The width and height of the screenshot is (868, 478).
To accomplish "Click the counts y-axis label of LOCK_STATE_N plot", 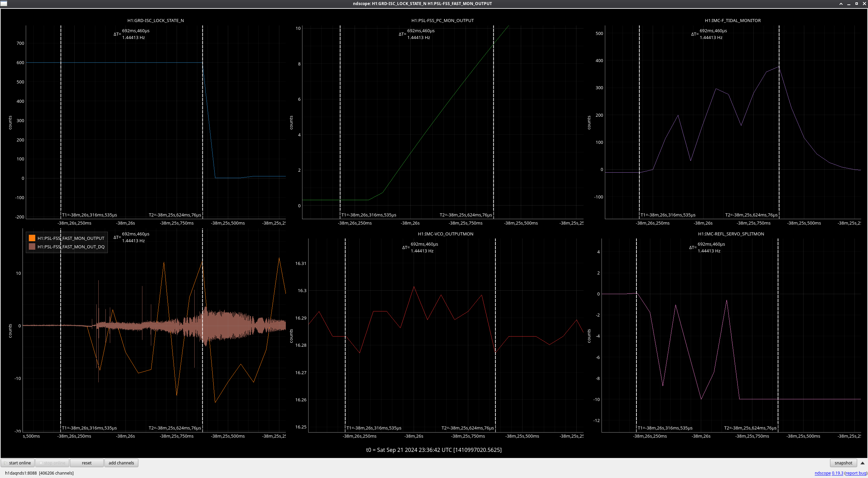I will tap(10, 122).
